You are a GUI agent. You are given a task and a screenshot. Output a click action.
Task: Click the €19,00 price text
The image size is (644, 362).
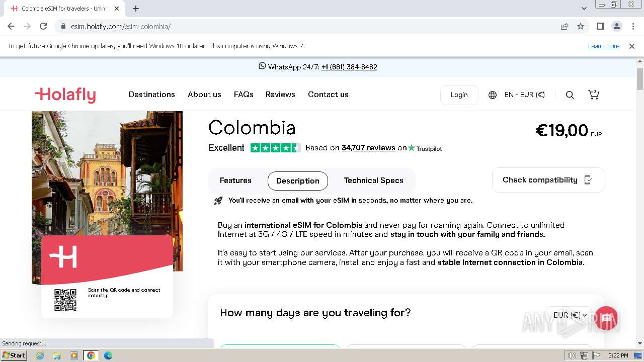point(562,131)
